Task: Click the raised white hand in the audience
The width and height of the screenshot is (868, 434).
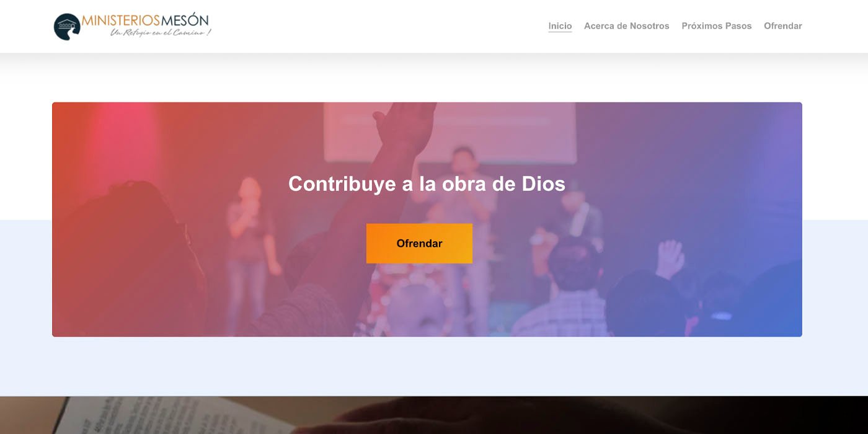Action: click(670, 259)
